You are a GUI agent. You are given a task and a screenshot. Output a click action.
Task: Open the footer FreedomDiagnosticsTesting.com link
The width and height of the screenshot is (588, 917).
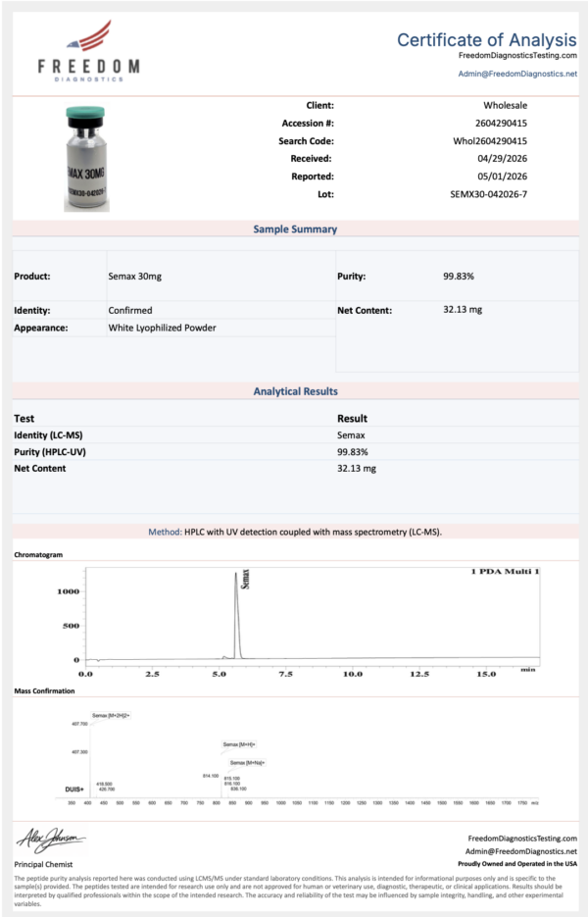(522, 838)
